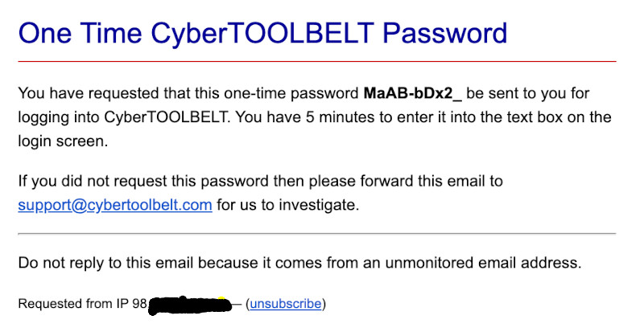Click the "login screen." text
The height and width of the screenshot is (332, 644).
pos(61,141)
